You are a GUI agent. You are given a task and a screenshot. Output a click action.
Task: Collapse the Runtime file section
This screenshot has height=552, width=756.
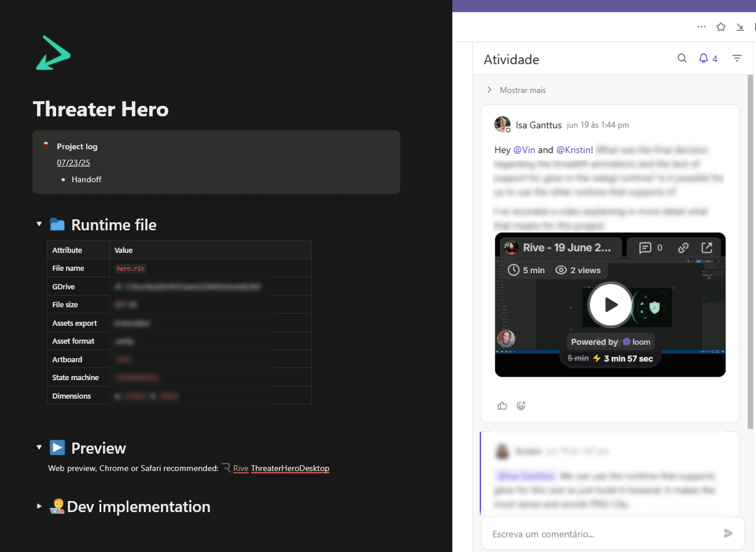39,224
